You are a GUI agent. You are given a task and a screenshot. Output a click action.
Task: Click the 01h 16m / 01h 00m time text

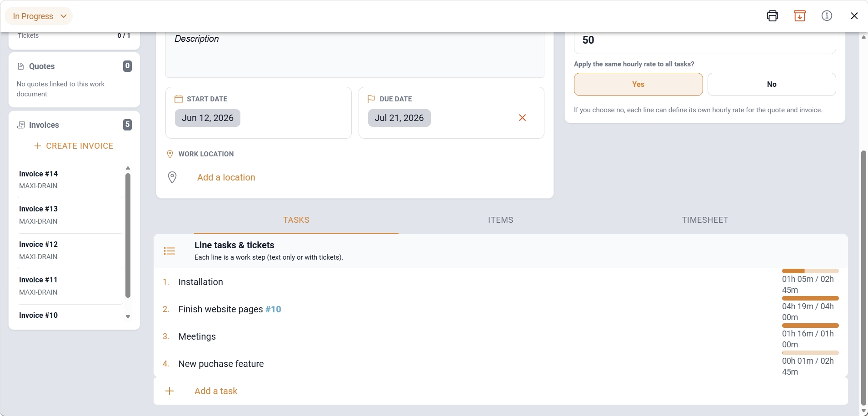808,339
